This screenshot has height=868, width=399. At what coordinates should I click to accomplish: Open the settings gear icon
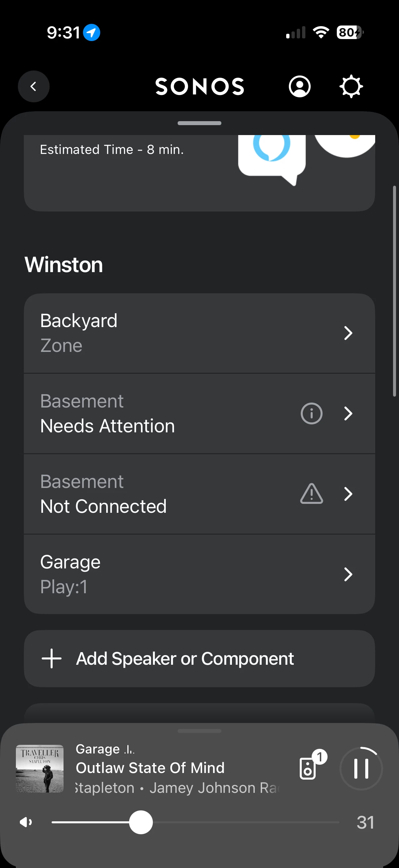coord(351,87)
